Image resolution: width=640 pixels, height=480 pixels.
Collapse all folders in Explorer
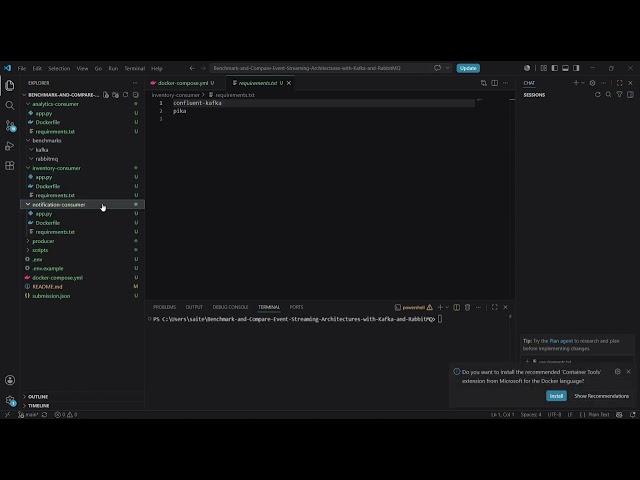tap(136, 95)
